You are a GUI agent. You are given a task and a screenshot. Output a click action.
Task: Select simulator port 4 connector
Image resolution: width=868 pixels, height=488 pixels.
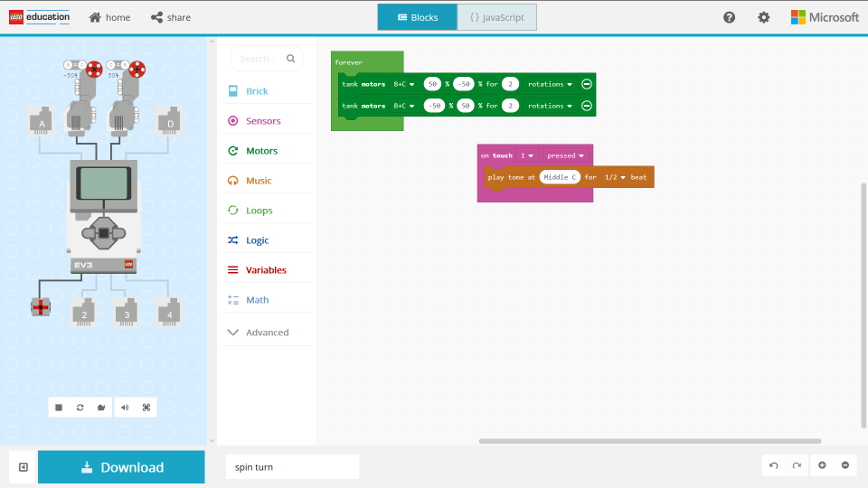[x=169, y=313]
